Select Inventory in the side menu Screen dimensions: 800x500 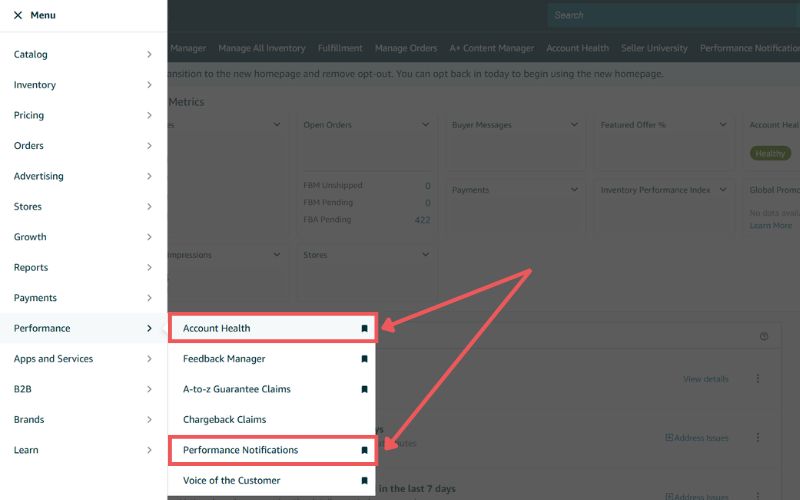35,85
